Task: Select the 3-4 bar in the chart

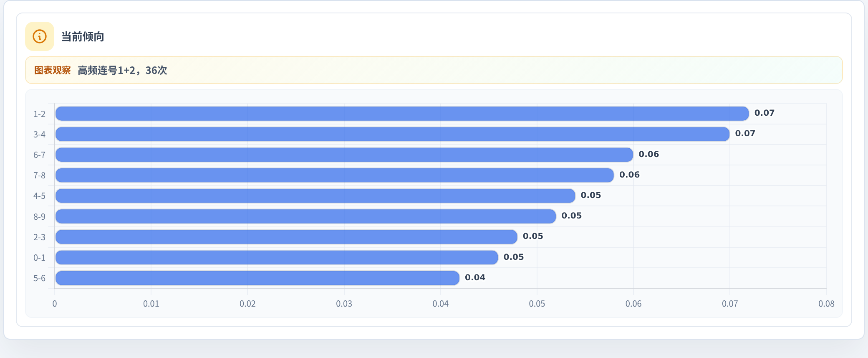Action: (x=392, y=134)
